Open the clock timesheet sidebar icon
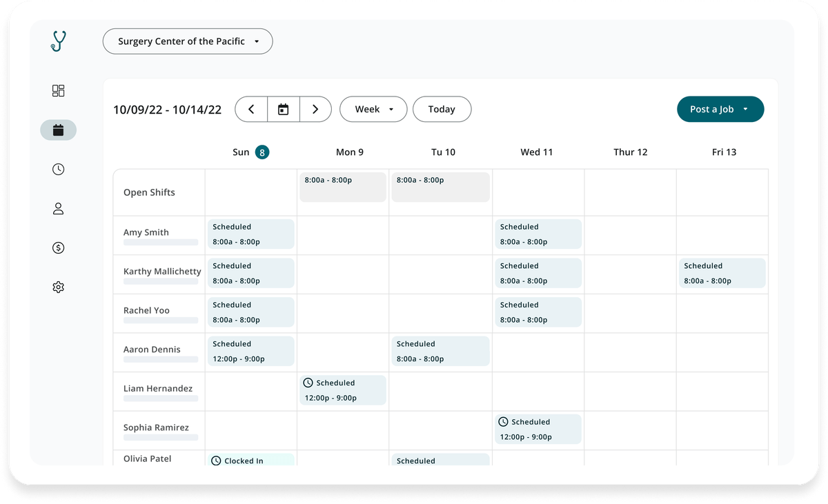 point(59,170)
